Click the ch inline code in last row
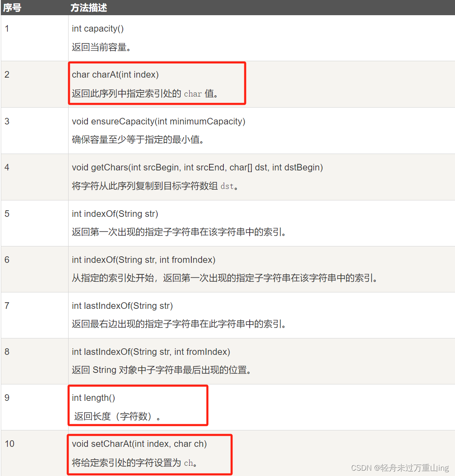Screen dimensions: 455x476 pyautogui.click(x=188, y=462)
